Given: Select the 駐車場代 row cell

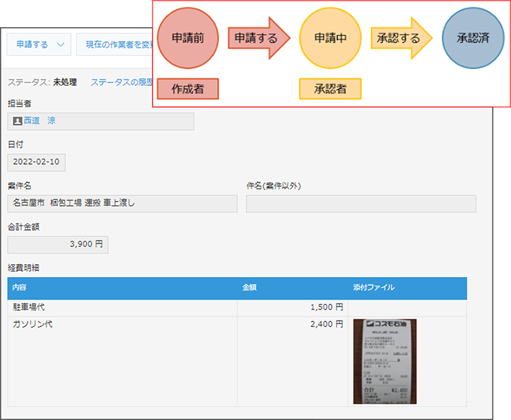Looking at the screenshot, I should pyautogui.click(x=123, y=308).
